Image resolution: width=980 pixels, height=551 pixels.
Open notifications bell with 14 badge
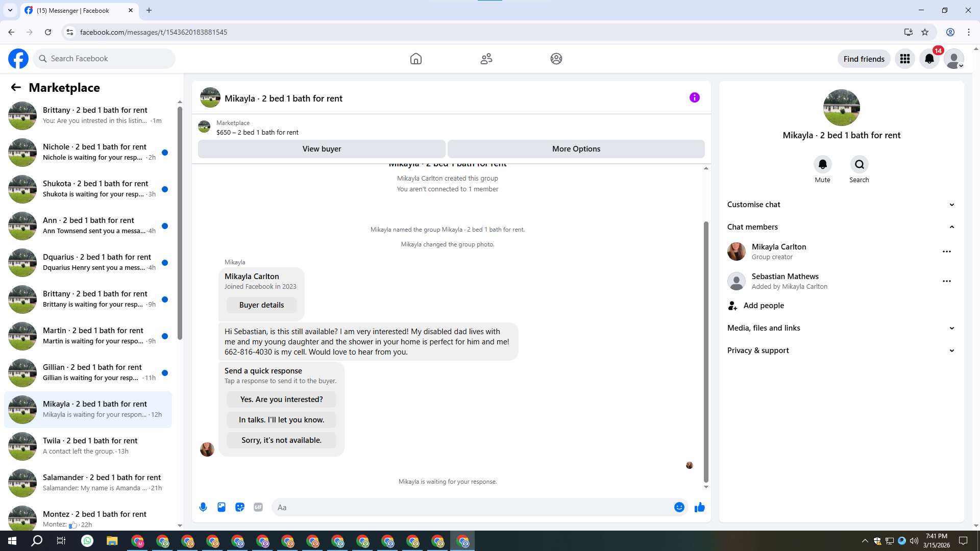929,59
